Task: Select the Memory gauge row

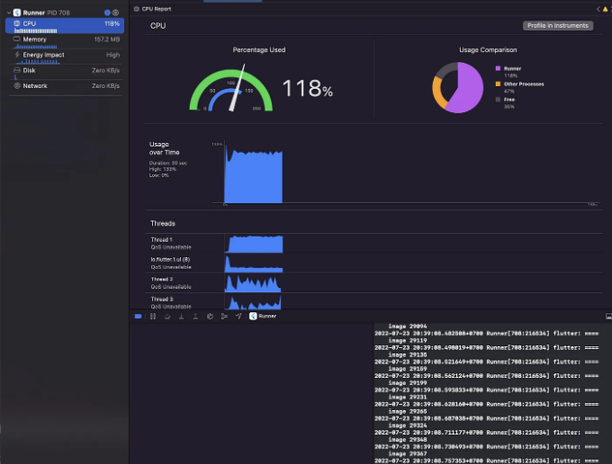Action: (65, 41)
